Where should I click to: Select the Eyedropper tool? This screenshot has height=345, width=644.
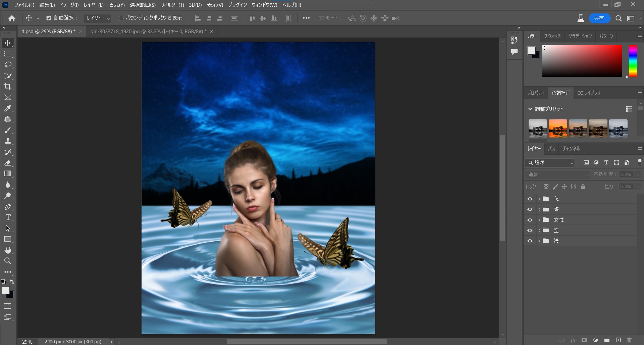[x=8, y=108]
